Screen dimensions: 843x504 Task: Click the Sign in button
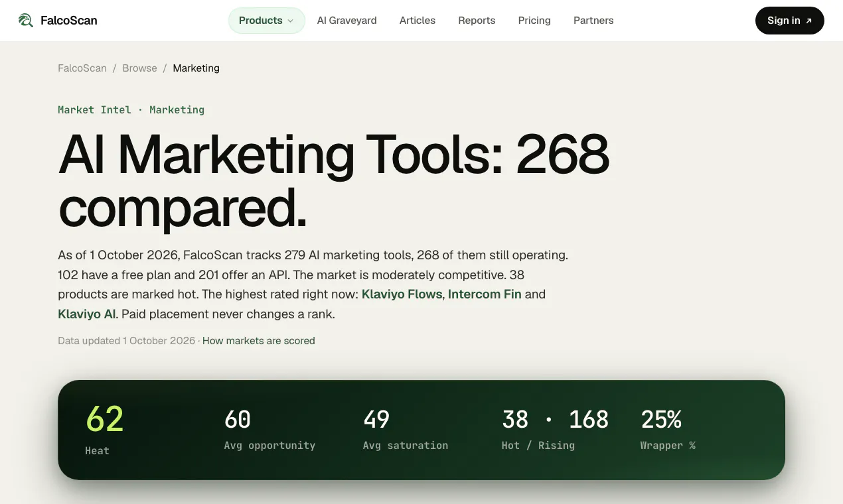789,21
